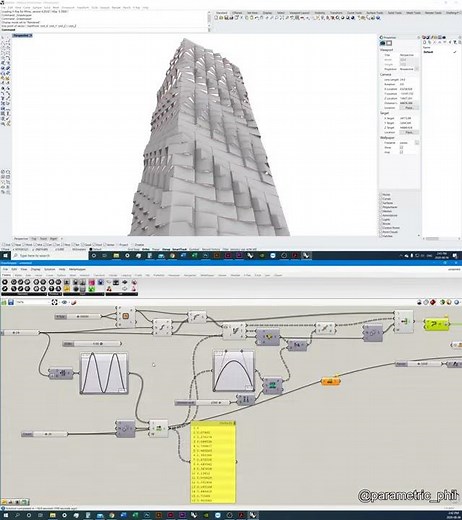The width and height of the screenshot is (462, 520).
Task: Click the Chrome icon in the upper taskbar
Action: [172, 256]
